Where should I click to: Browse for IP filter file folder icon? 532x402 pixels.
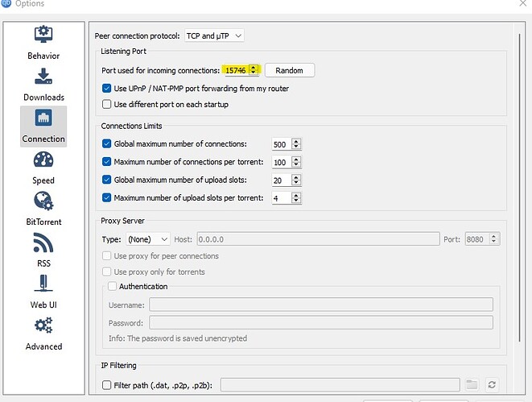tap(472, 385)
